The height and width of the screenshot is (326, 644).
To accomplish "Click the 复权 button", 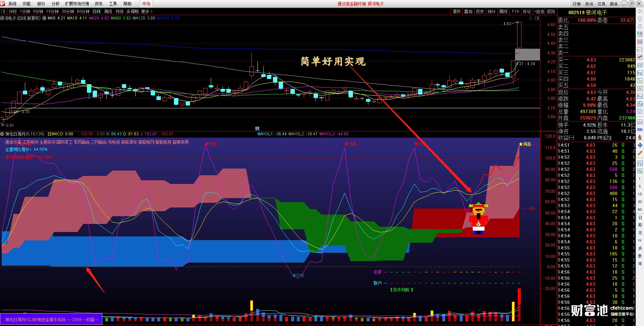I will coord(457,11).
